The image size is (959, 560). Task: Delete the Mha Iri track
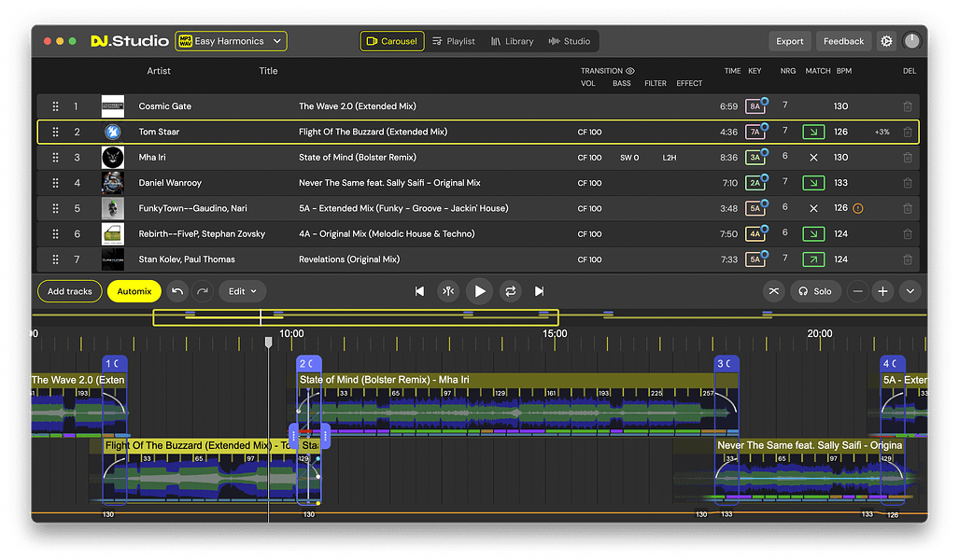(x=908, y=158)
